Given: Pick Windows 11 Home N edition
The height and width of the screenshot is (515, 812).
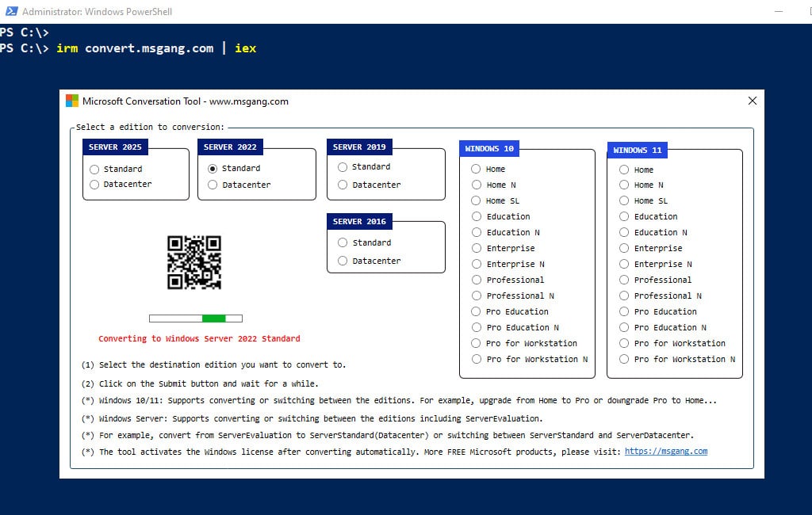Looking at the screenshot, I should click(624, 185).
